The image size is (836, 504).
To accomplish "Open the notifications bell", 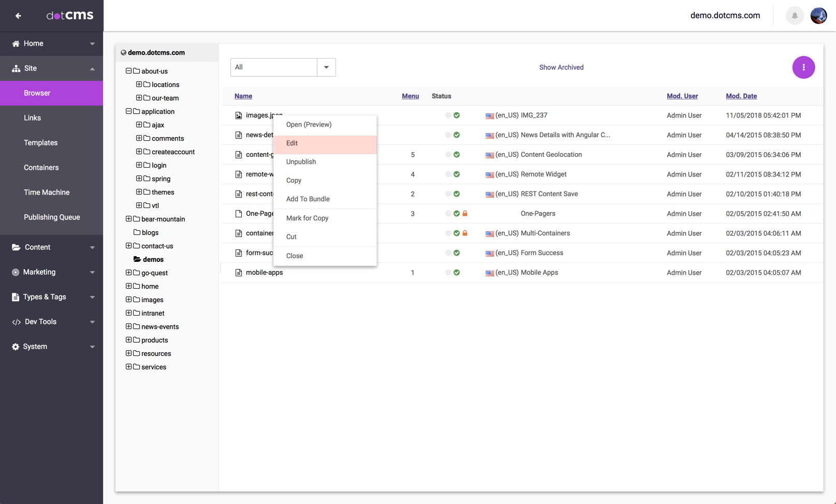I will pos(795,16).
